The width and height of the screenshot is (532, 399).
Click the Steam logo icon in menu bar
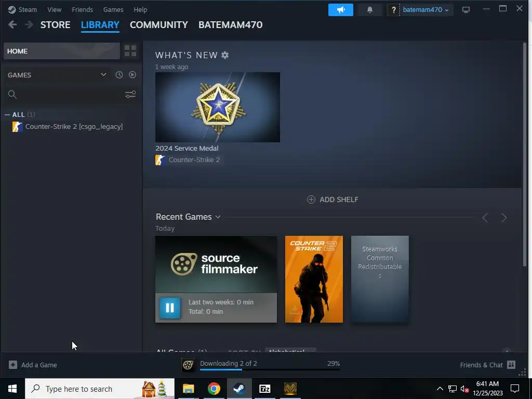12,9
